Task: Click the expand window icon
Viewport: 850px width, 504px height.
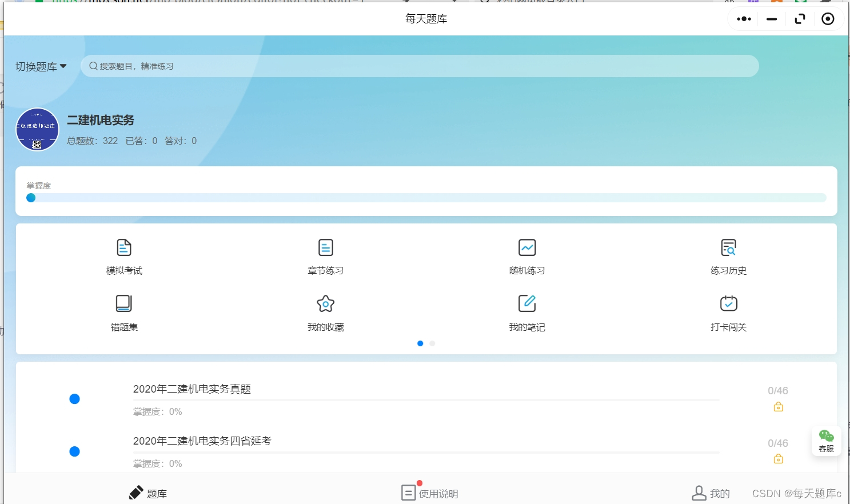Action: point(800,19)
